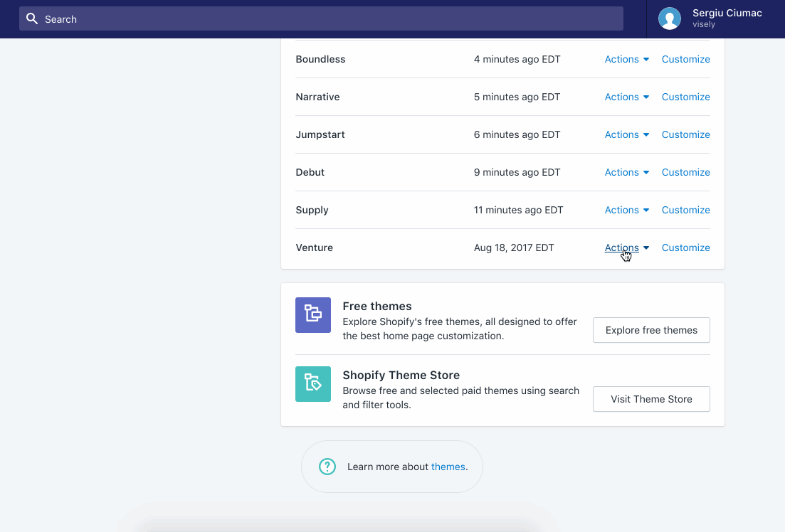Open Actions dropdown for Venture theme
This screenshot has width=785, height=532.
tap(626, 248)
